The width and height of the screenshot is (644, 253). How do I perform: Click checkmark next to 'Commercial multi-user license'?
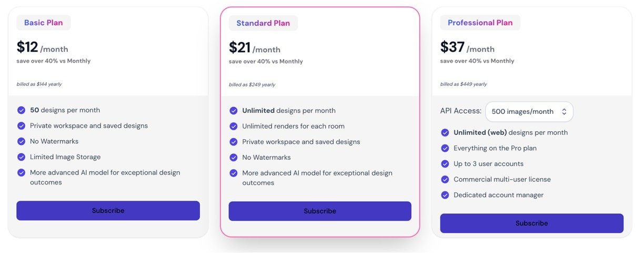[445, 179]
